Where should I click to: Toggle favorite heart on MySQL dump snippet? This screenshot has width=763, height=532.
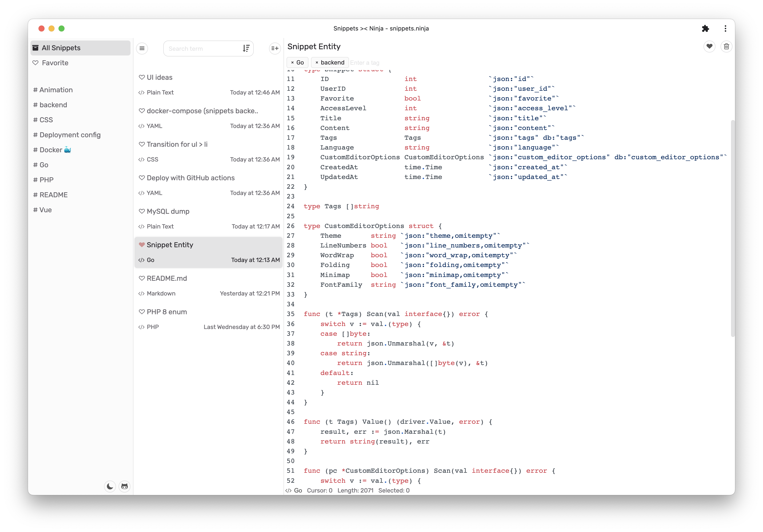[x=141, y=211]
